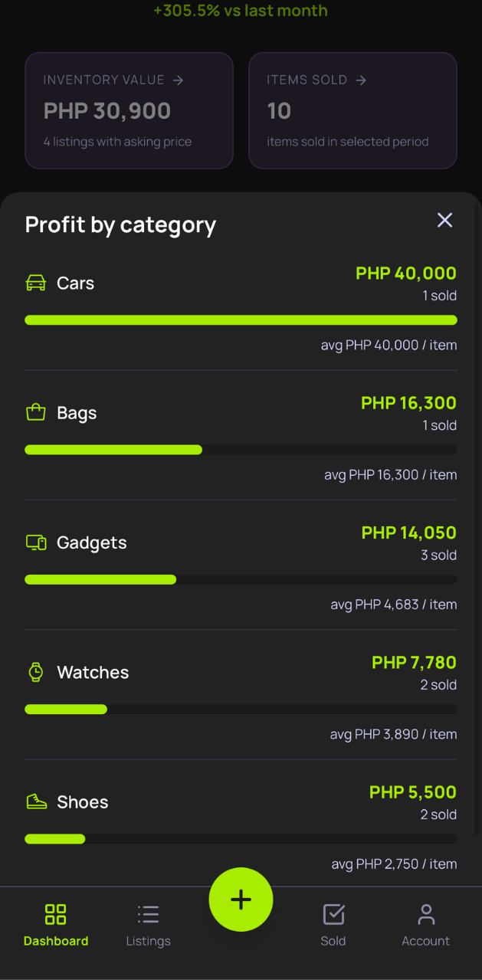The image size is (482, 980).
Task: Click the Cars category car icon
Action: pyautogui.click(x=35, y=283)
